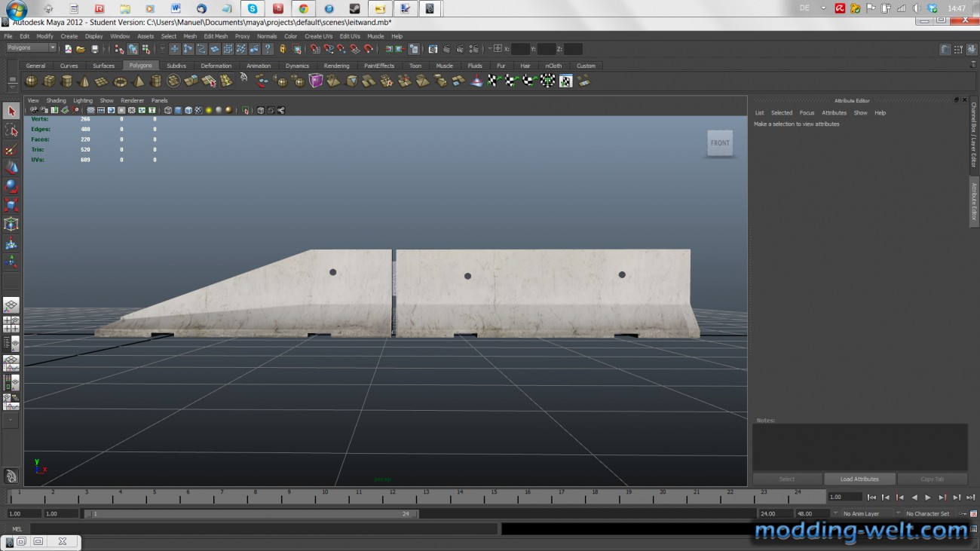Viewport: 980px width, 551px height.
Task: Open the Mesh menu
Action: pyautogui.click(x=190, y=36)
